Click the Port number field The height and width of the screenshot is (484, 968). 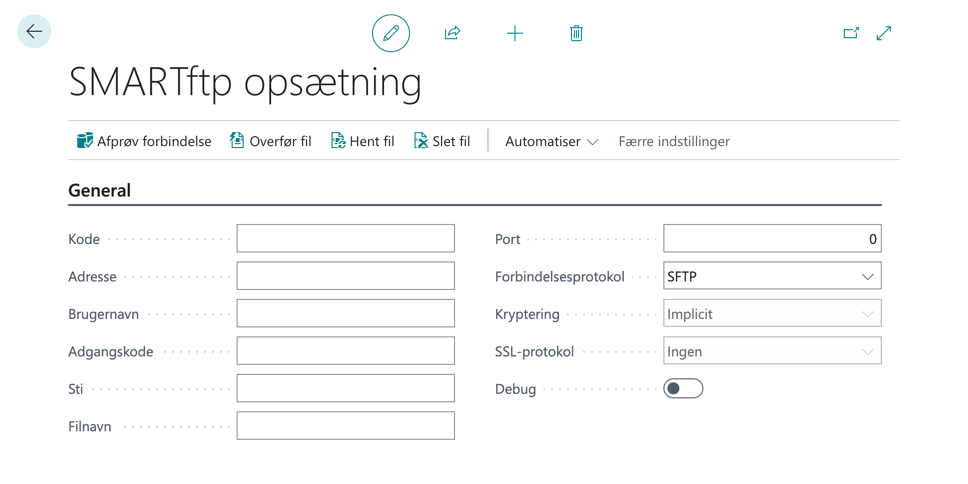pos(772,239)
